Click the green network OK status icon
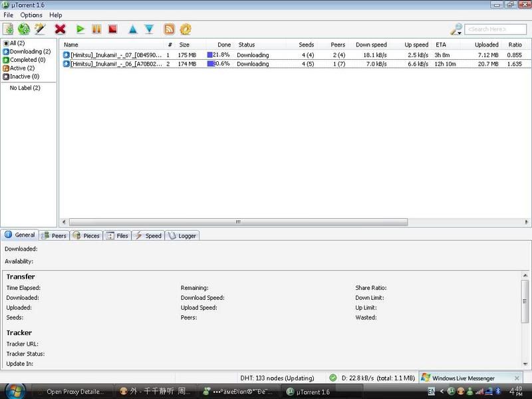The image size is (532, 399). (x=333, y=378)
